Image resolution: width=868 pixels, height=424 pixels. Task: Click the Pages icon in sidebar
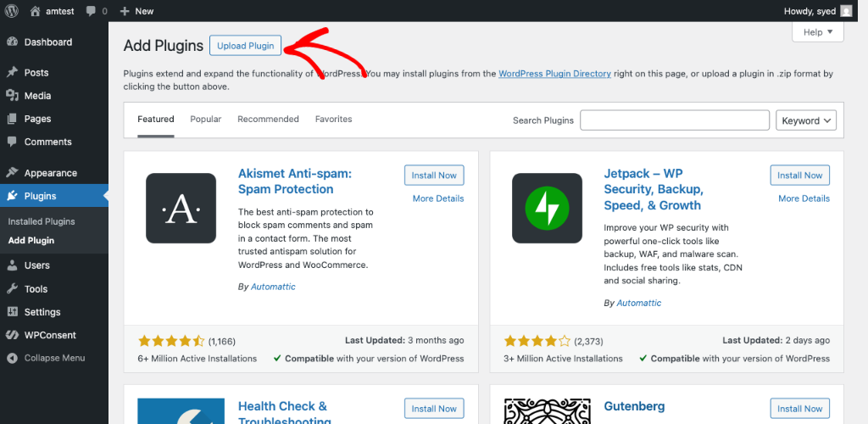coord(12,119)
